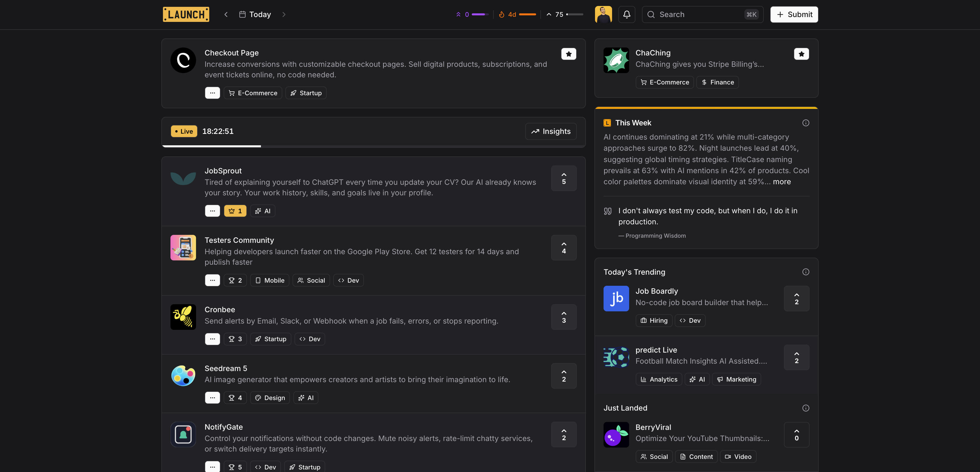The width and height of the screenshot is (980, 472).
Task: Click the Live badge
Action: point(184,131)
